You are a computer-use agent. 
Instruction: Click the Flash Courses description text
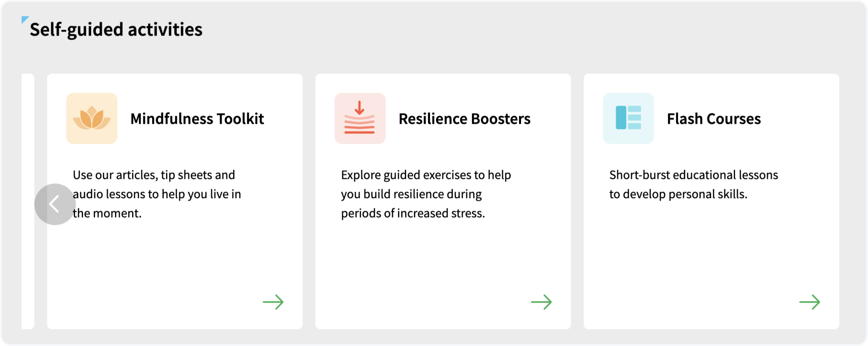click(x=694, y=185)
